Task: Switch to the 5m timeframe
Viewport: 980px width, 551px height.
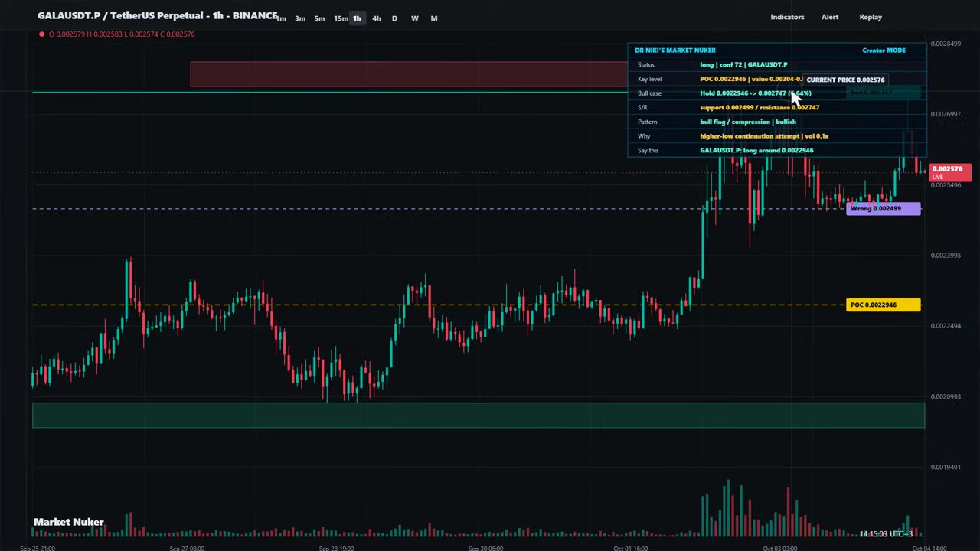Action: click(x=319, y=18)
